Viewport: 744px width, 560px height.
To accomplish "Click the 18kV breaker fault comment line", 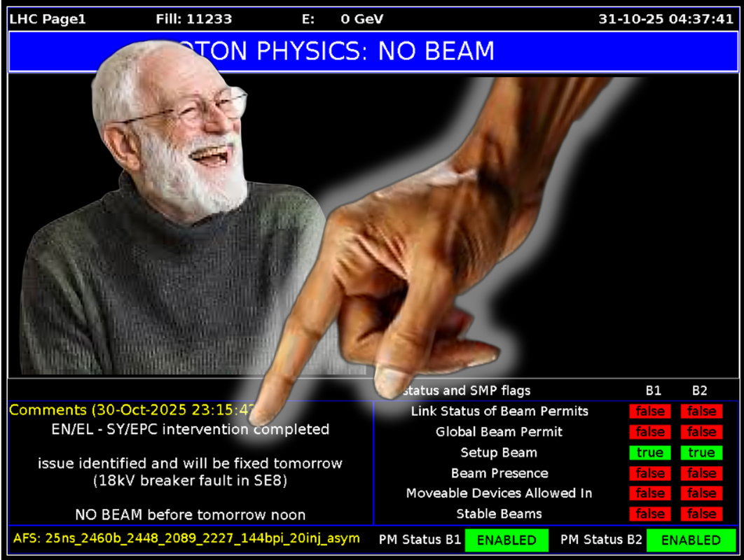I will pos(190,482).
